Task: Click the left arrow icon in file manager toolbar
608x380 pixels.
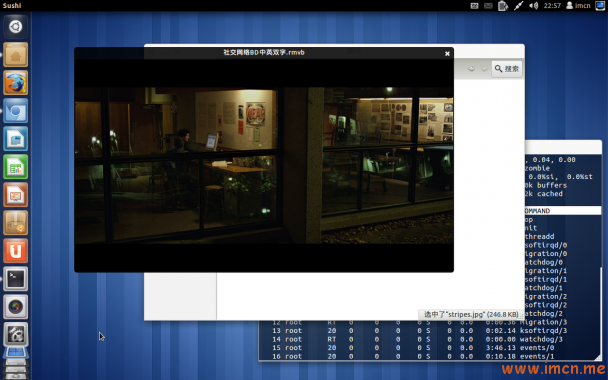Action: [x=471, y=69]
